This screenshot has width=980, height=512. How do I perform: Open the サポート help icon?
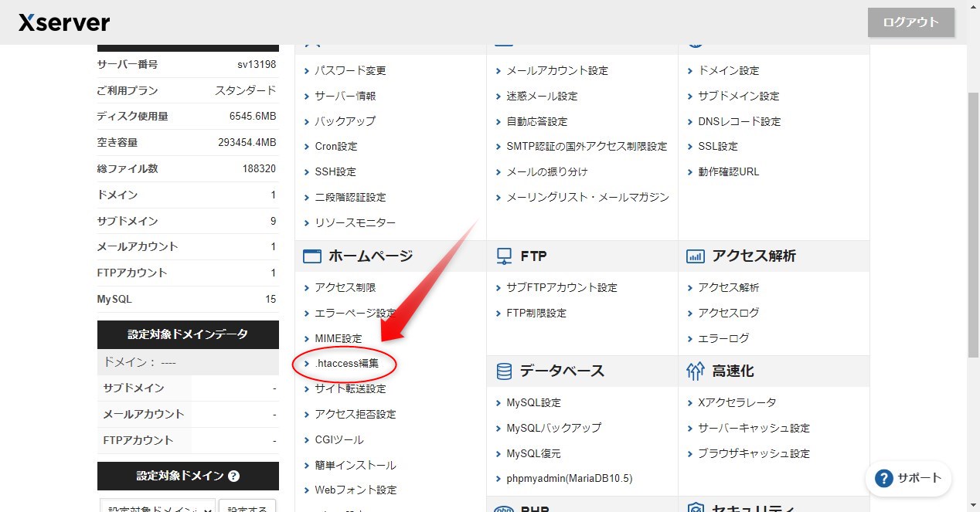(x=883, y=479)
